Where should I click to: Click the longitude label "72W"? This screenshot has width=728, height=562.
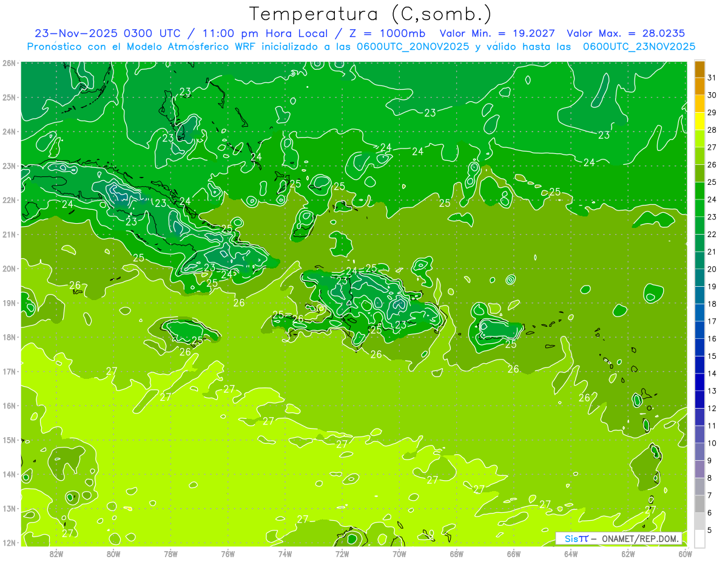click(342, 554)
